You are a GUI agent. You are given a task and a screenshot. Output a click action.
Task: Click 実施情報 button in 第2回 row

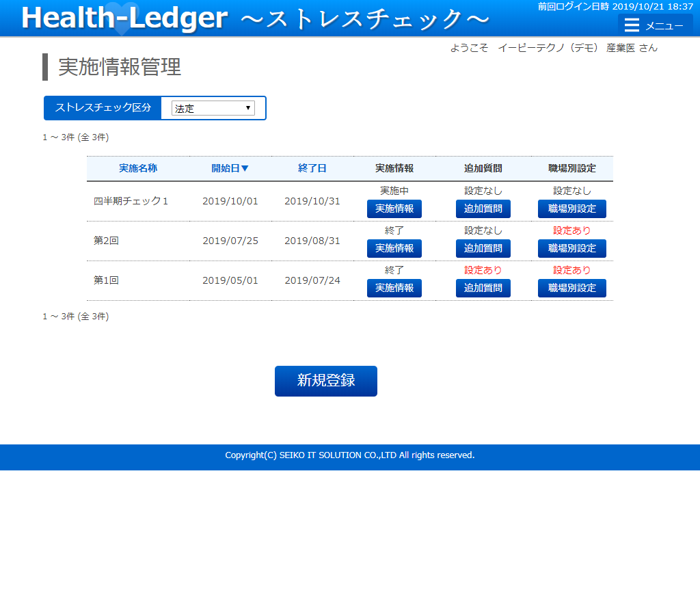pyautogui.click(x=394, y=248)
